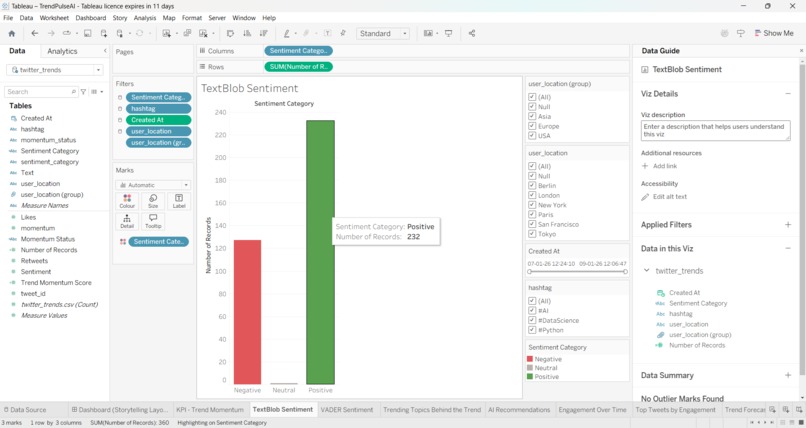The width and height of the screenshot is (806, 428).
Task: Click the Negative red legend swatch
Action: click(530, 359)
